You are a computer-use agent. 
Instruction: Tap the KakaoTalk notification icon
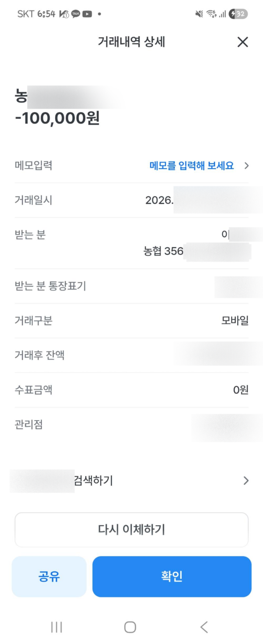pyautogui.click(x=76, y=14)
